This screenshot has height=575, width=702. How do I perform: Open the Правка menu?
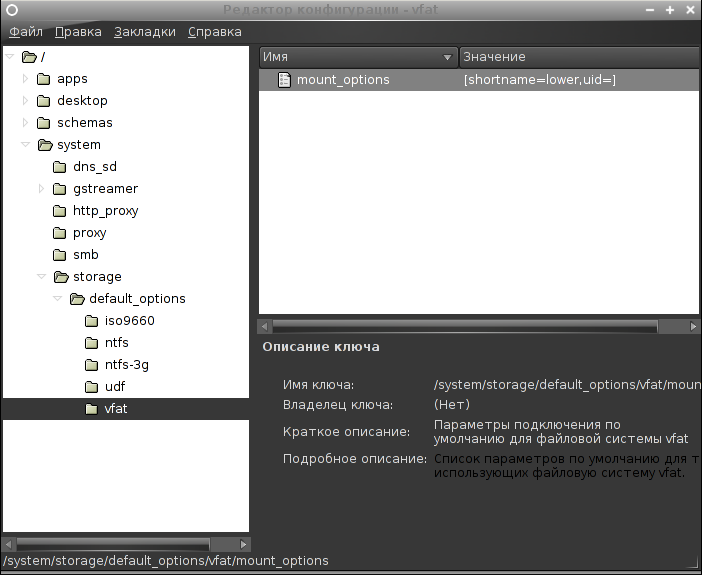click(x=78, y=32)
